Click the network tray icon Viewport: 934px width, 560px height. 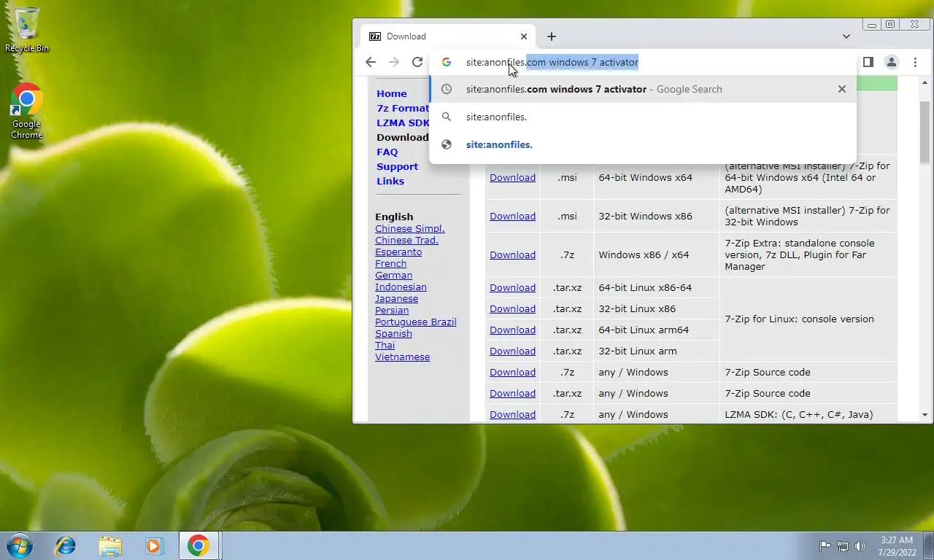(x=843, y=546)
